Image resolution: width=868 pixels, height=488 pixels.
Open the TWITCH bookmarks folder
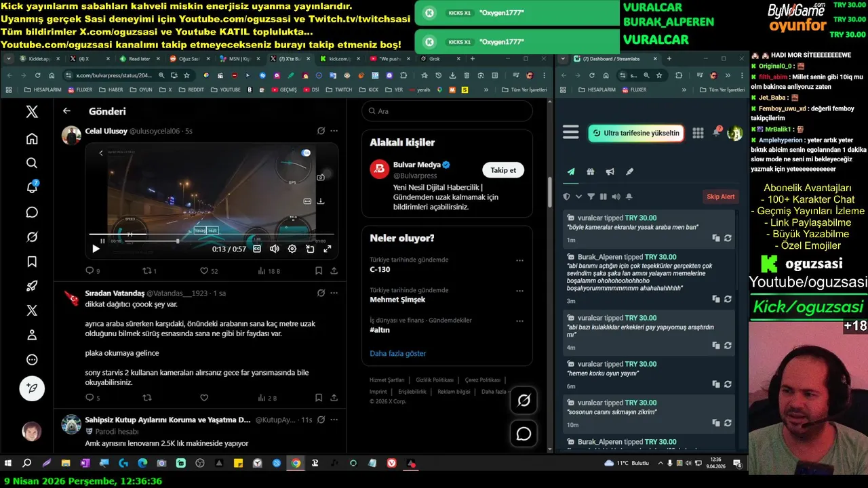[339, 89]
